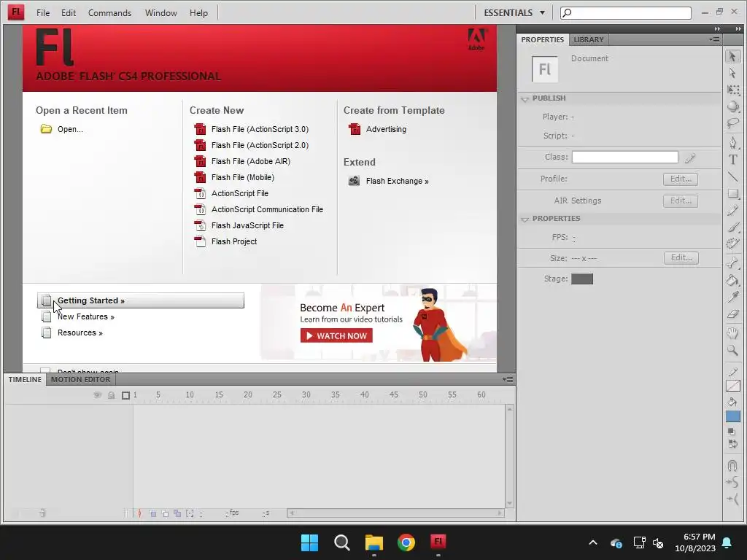Viewport: 747px width, 560px height.
Task: Click the Stroke color swatch
Action: pos(732,386)
